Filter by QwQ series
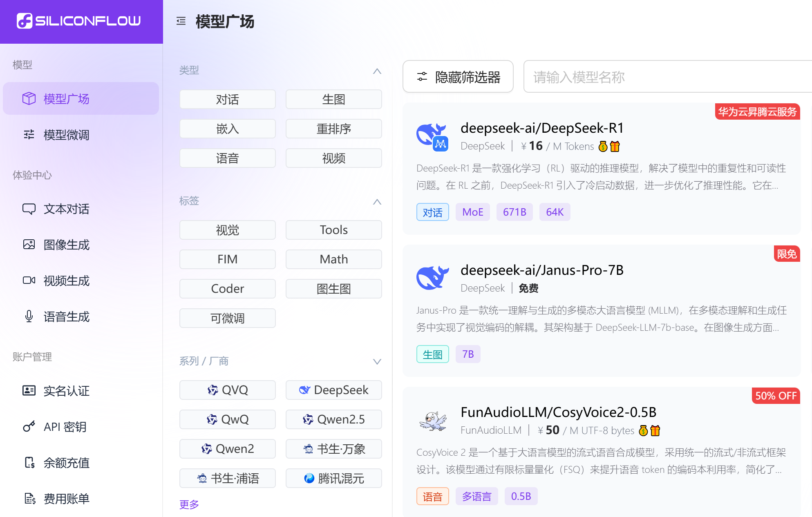Image resolution: width=812 pixels, height=517 pixels. [228, 419]
